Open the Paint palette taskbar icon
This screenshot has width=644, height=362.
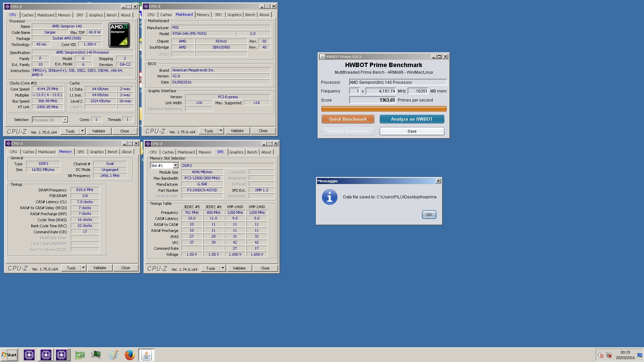[113, 355]
